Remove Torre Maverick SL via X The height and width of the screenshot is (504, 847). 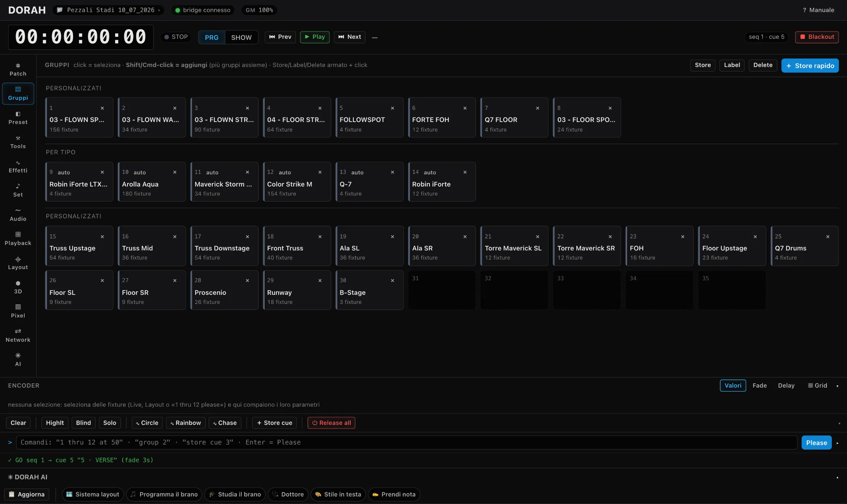(x=537, y=237)
